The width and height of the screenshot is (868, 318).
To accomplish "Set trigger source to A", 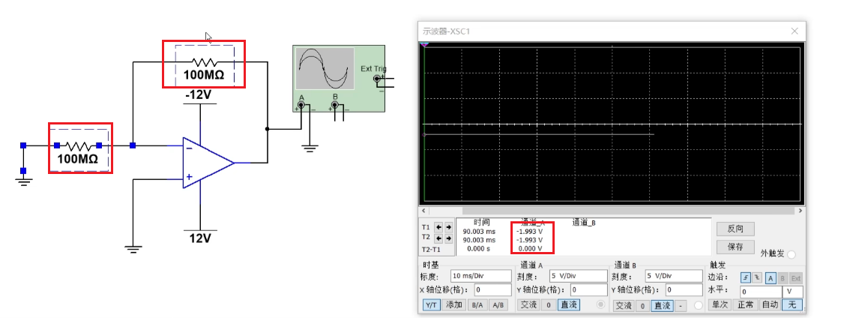I will pos(771,278).
